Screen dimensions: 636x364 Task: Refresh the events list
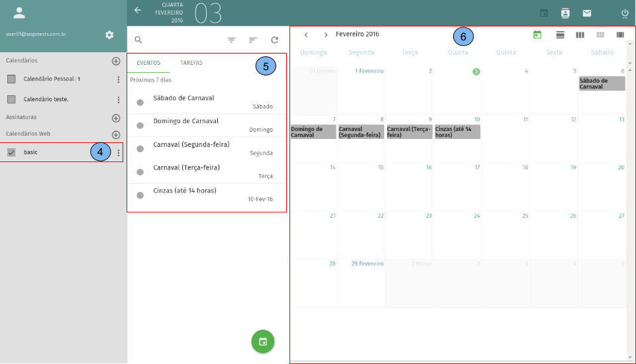tap(274, 40)
